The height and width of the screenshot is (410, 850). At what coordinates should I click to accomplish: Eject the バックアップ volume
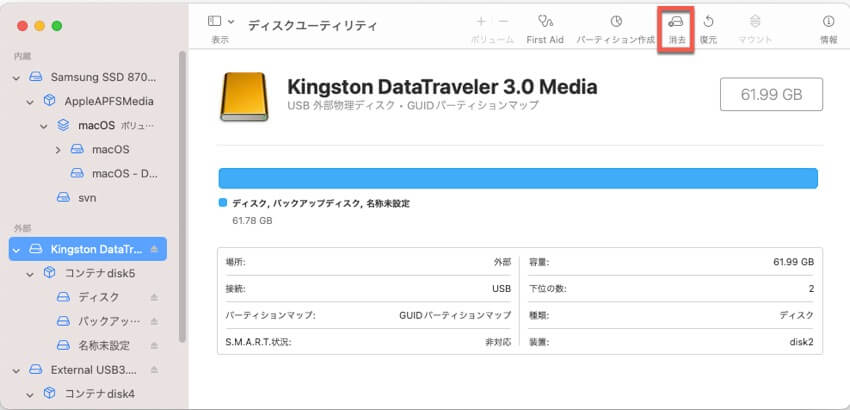pos(154,322)
